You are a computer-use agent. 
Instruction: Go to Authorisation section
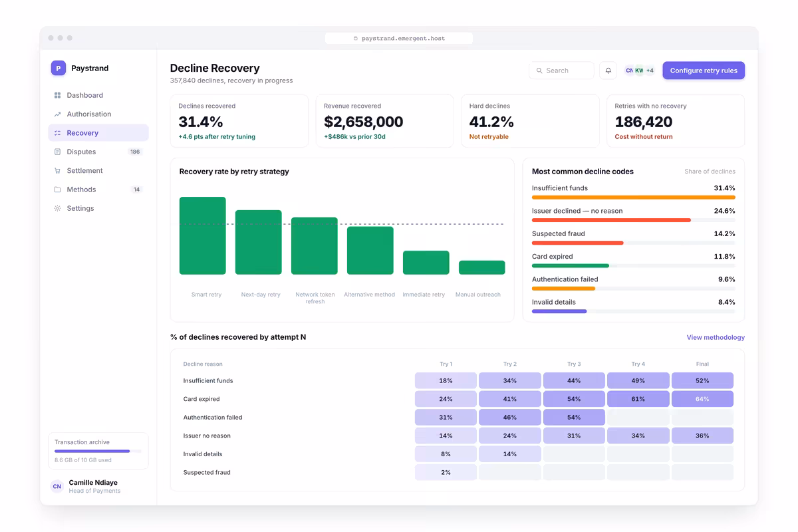(98, 114)
